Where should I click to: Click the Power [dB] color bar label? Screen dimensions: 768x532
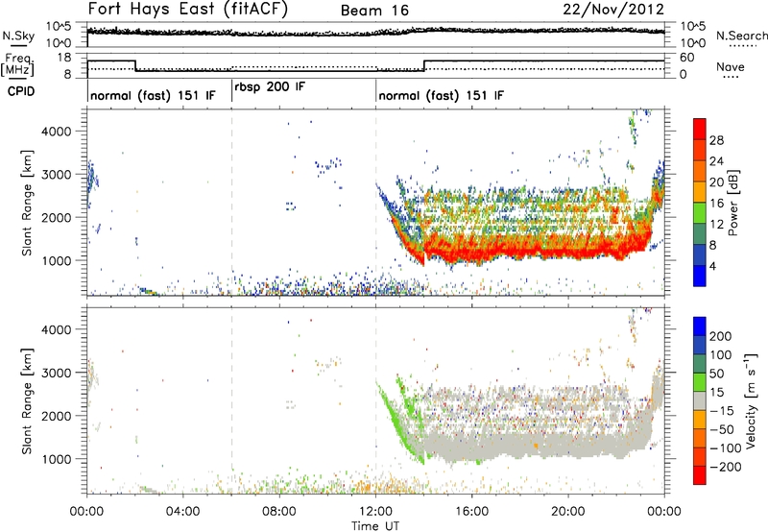733,203
